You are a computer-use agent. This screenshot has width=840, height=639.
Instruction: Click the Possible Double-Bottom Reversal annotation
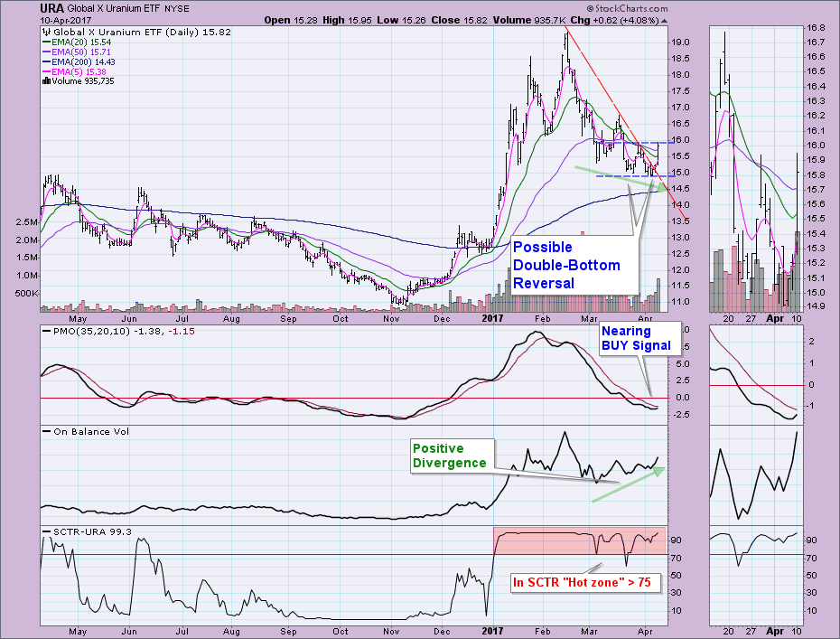click(x=574, y=265)
